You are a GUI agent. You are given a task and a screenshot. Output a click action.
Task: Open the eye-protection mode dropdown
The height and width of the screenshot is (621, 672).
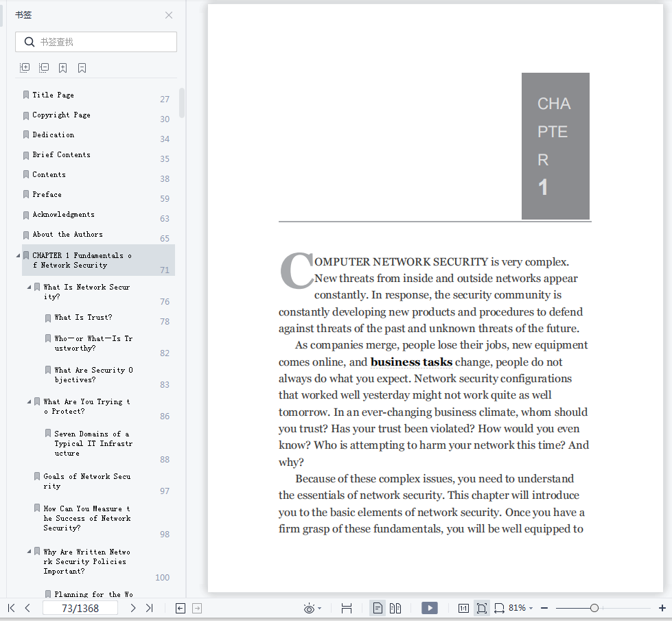point(319,609)
